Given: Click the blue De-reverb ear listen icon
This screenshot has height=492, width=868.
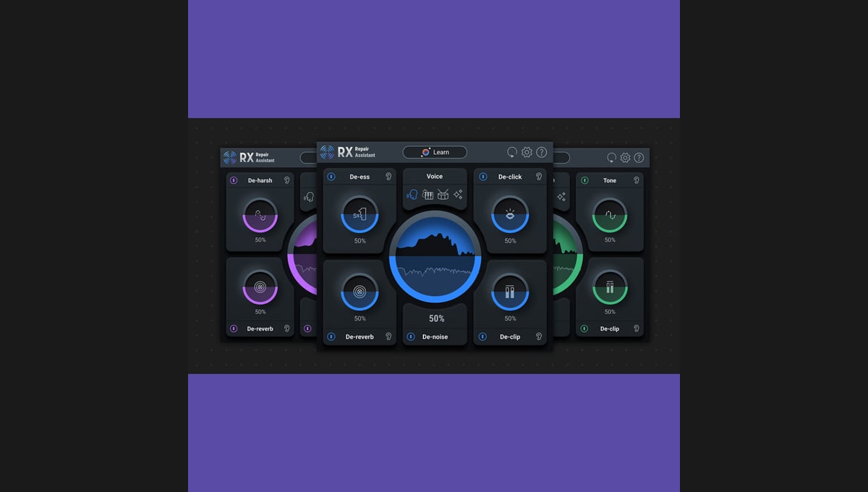Looking at the screenshot, I should (x=388, y=336).
